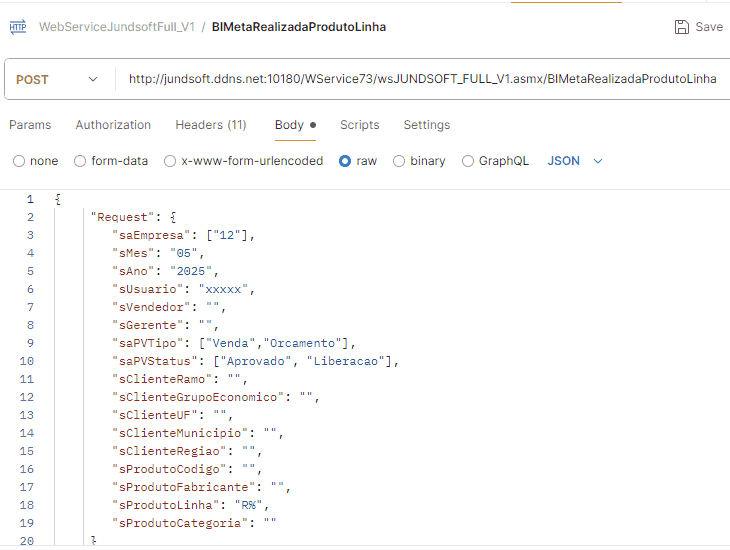
Task: Open the Headers (11) tab
Action: click(x=210, y=125)
